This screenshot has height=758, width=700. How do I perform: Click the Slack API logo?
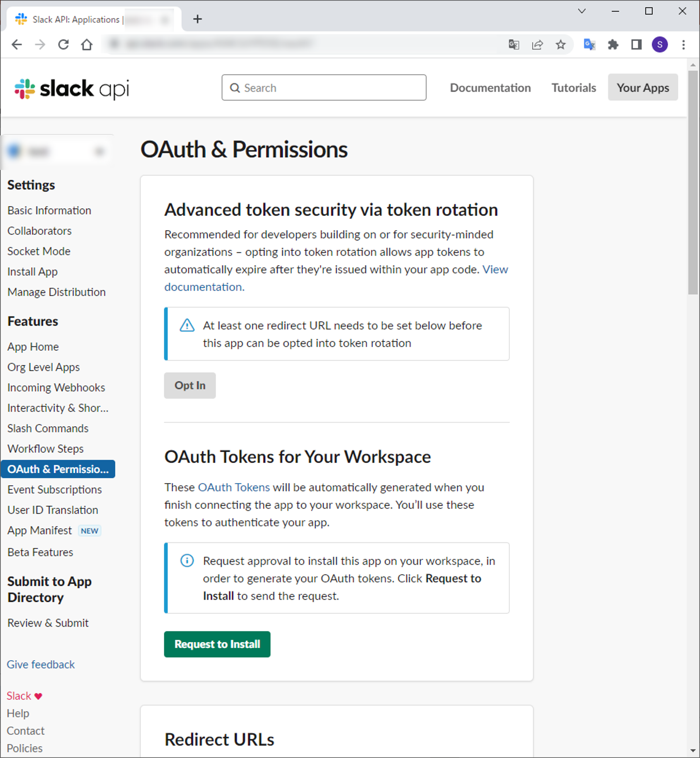tap(72, 89)
